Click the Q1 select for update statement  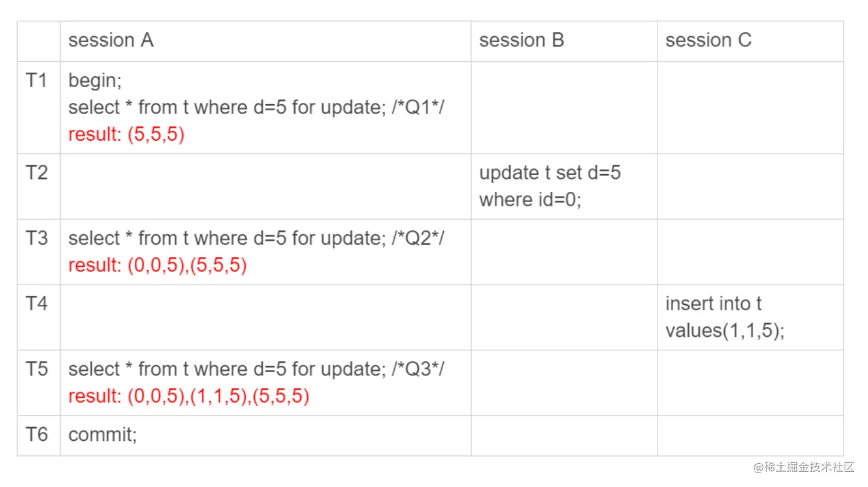tap(256, 107)
